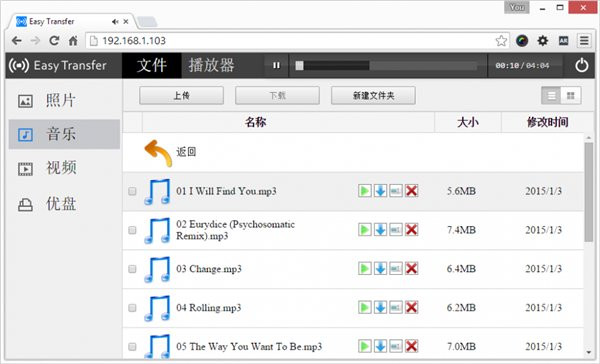Tick checkbox for 01 I Will Find You.mp3
The width and height of the screenshot is (600, 364).
click(x=132, y=191)
